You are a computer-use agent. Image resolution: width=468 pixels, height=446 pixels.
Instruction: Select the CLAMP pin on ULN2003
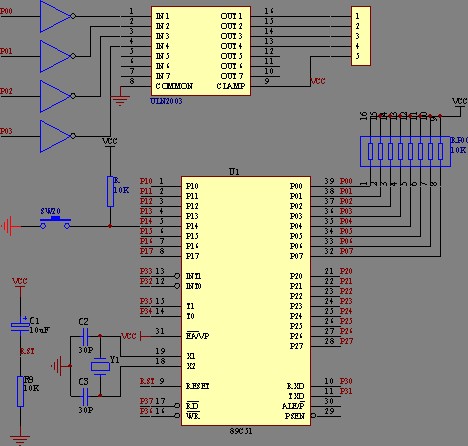[231, 86]
